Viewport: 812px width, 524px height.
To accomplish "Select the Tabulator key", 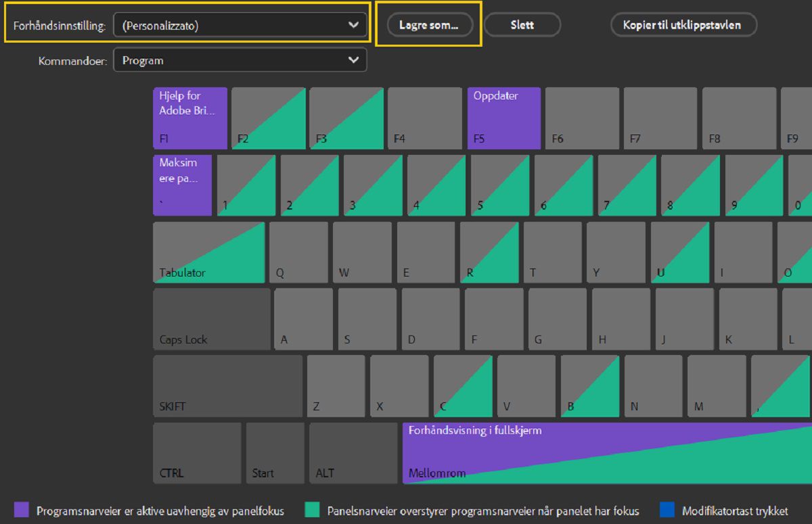I will (209, 252).
